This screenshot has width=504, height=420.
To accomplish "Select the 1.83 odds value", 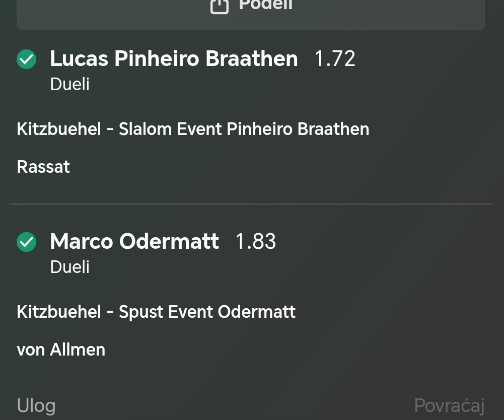I will click(x=256, y=241).
